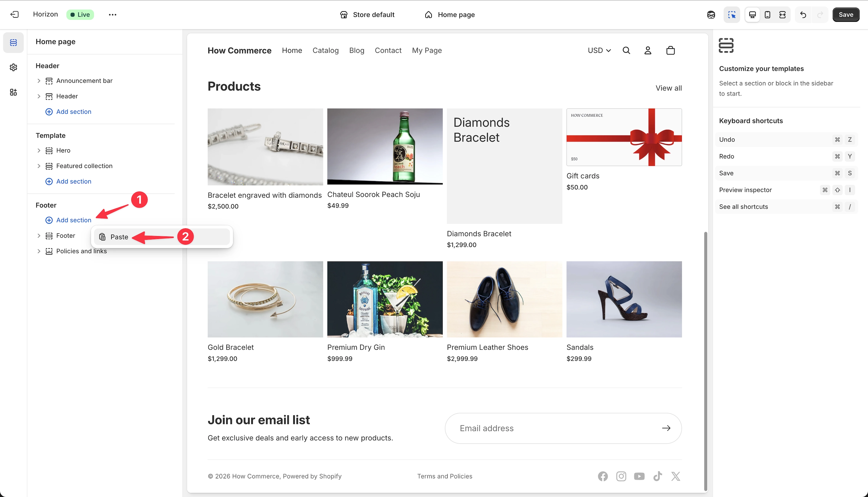Open the Premium Dry Gin image
This screenshot has width=868, height=497.
[x=385, y=299]
